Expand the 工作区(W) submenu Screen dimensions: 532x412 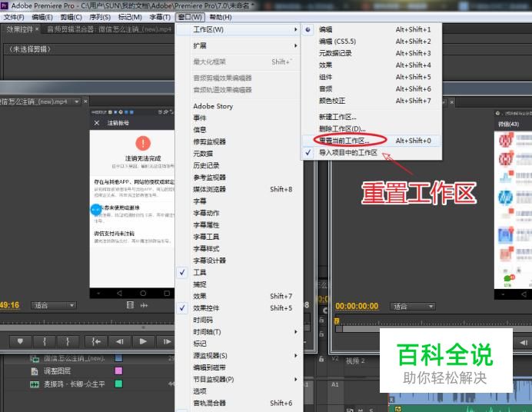[x=238, y=29]
